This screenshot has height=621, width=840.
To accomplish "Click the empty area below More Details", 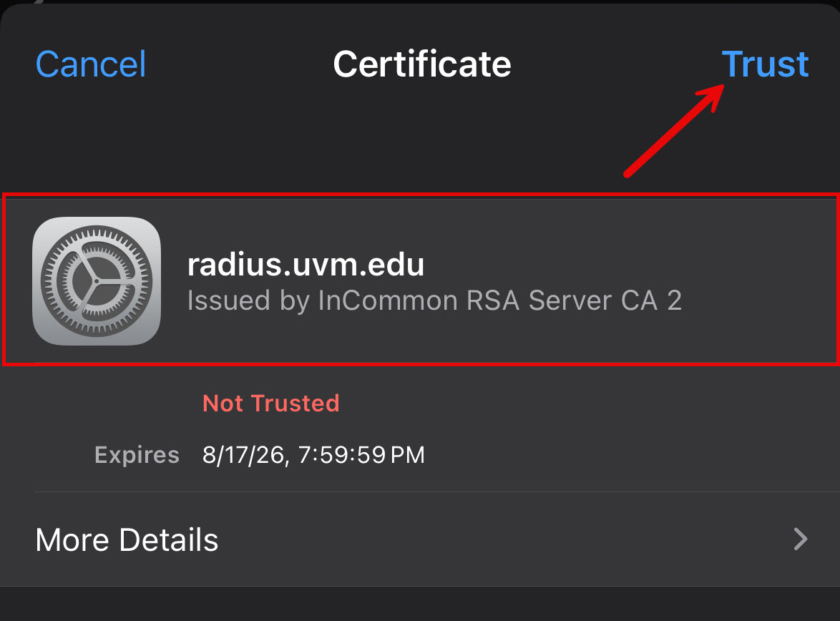I will tap(420, 605).
